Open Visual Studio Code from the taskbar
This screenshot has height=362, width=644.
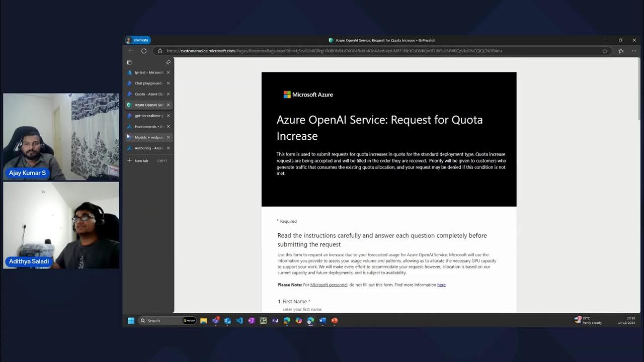coord(239,320)
